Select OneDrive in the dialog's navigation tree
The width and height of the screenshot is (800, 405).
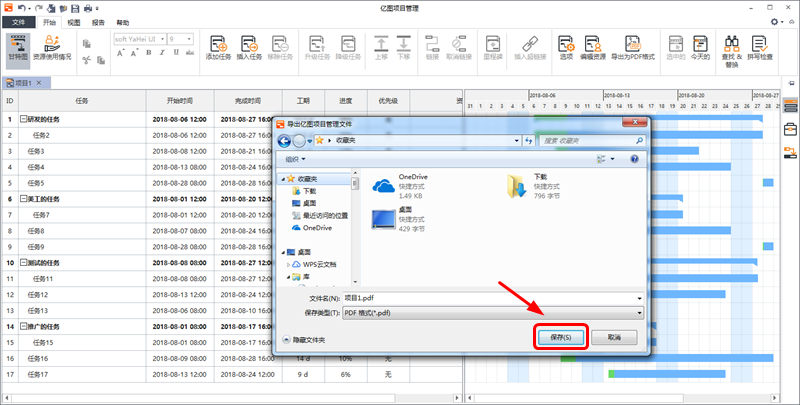point(312,227)
